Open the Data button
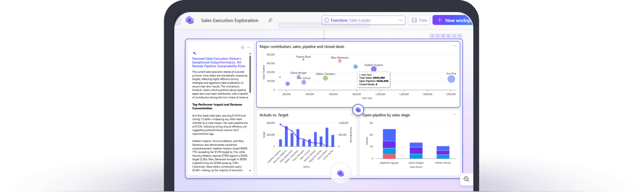Viewport: 644px width, 192px height. click(419, 20)
